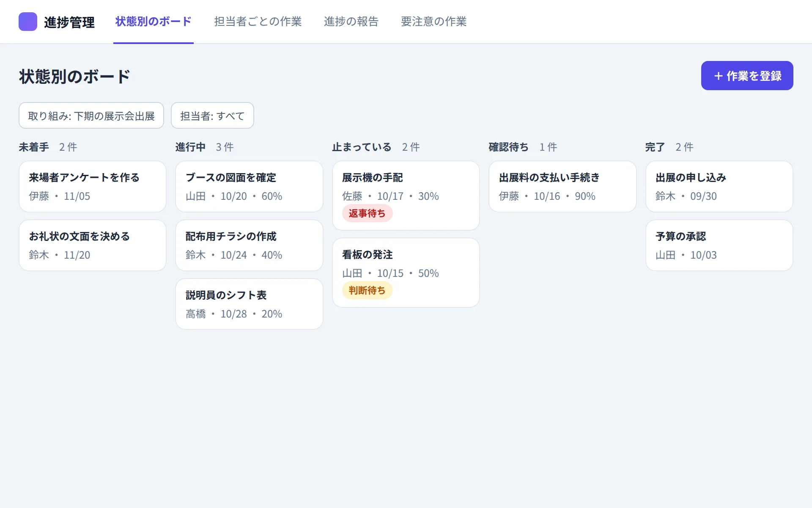Go to the 進捗の報告 tab

(351, 22)
